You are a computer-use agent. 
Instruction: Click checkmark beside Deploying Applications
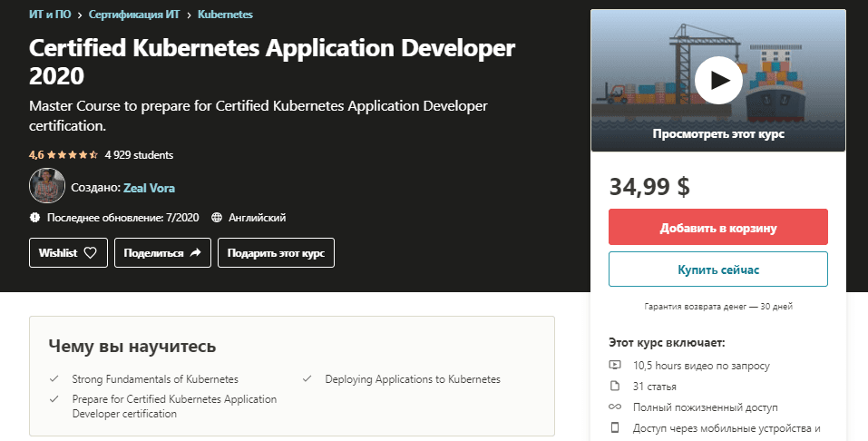click(x=307, y=379)
